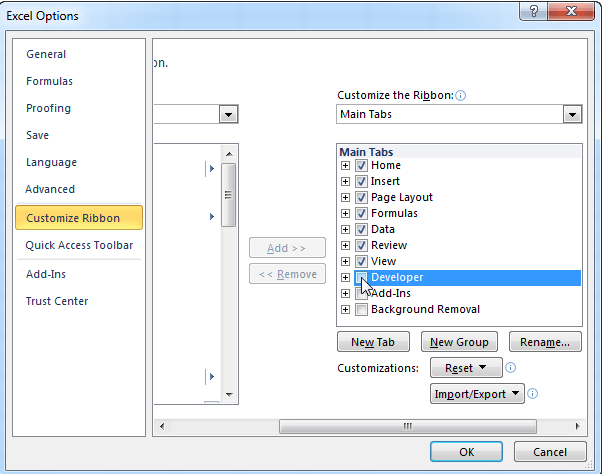This screenshot has width=604, height=474.
Task: Open the Reset customizations dropdown
Action: click(466, 368)
